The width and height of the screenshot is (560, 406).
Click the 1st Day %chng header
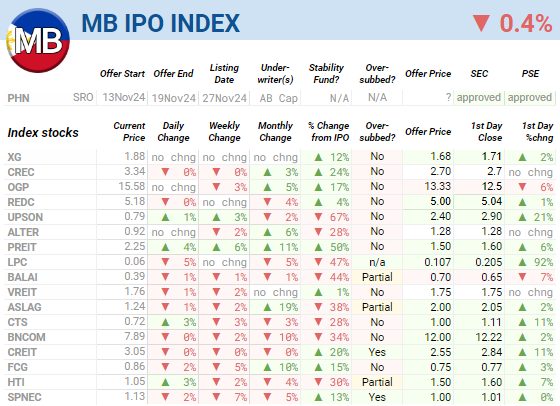pos(538,131)
